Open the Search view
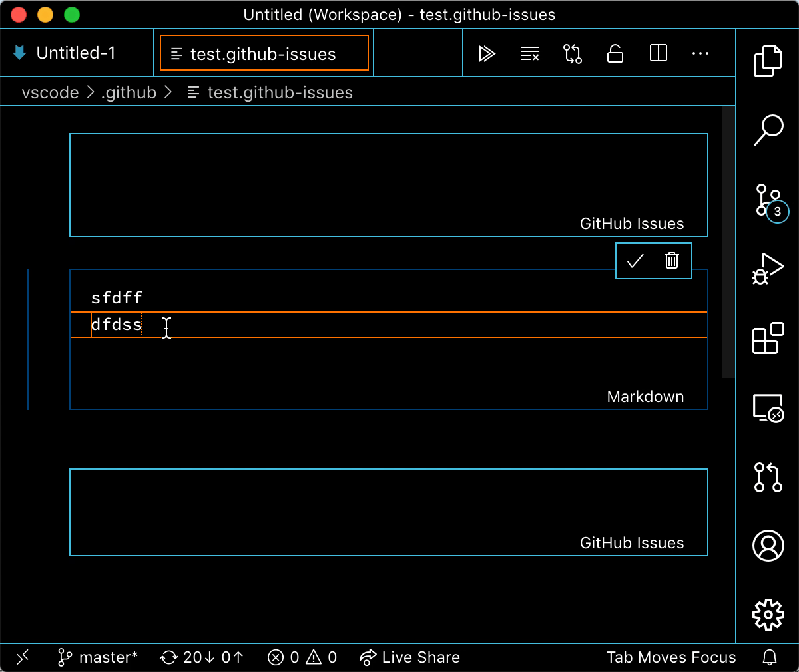This screenshot has height=672, width=799. (x=768, y=130)
